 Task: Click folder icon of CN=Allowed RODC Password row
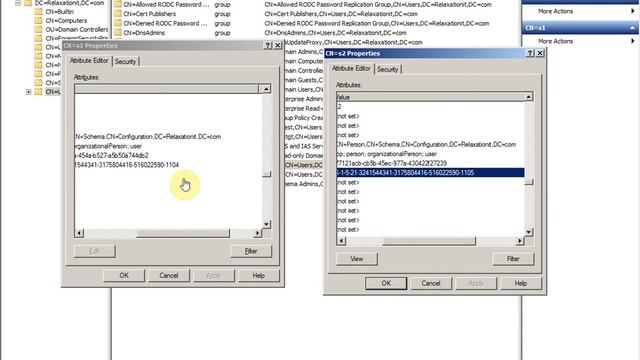pos(118,4)
